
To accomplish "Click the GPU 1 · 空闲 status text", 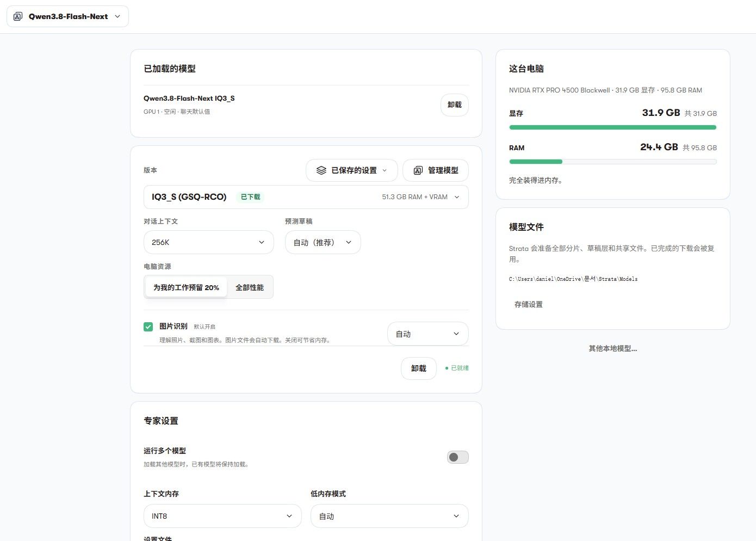I will tap(177, 112).
